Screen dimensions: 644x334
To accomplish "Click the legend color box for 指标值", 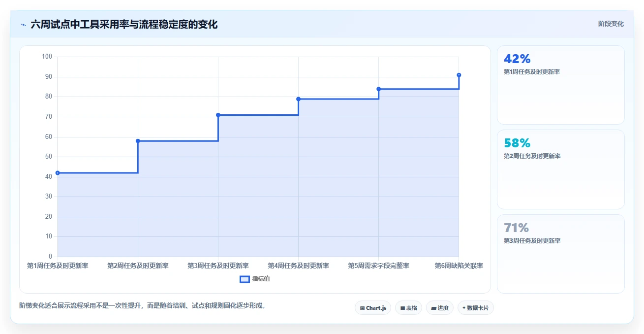I will pyautogui.click(x=245, y=279).
